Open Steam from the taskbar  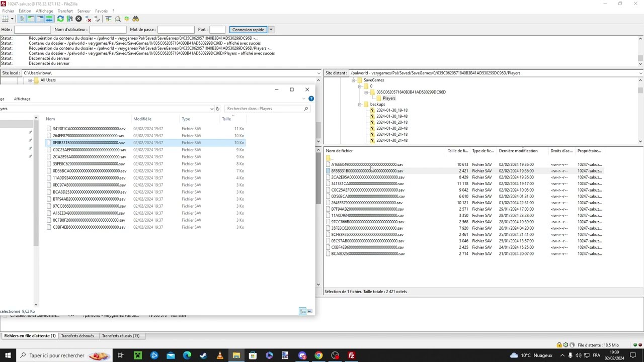pyautogui.click(x=203, y=355)
